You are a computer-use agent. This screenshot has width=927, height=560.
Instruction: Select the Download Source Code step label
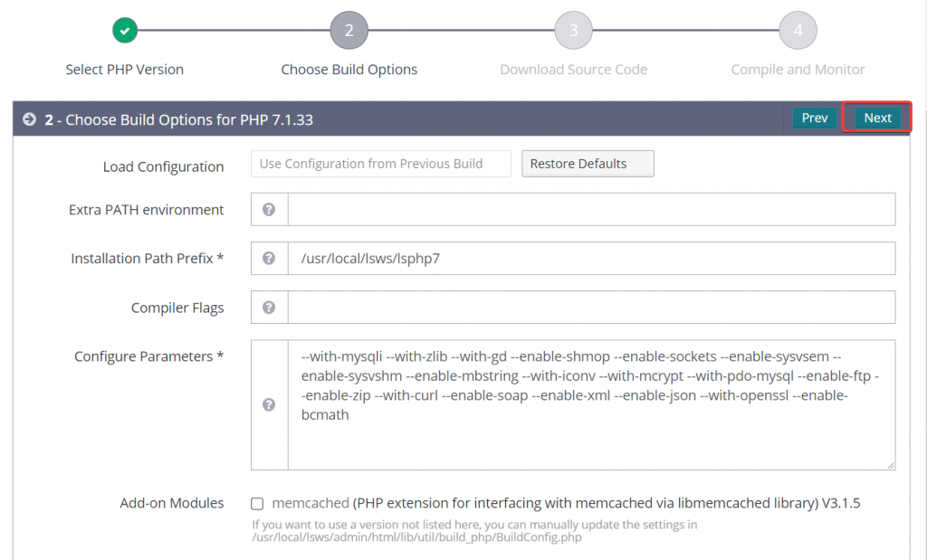tap(573, 70)
